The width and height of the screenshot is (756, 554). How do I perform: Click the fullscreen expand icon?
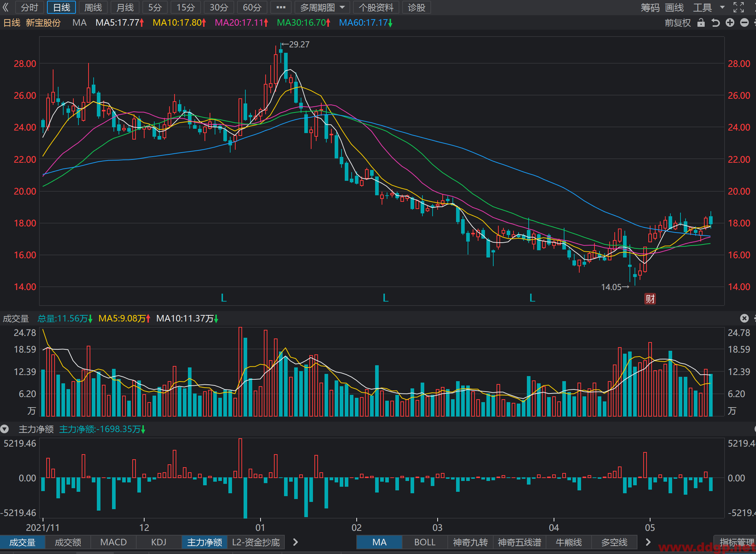(x=739, y=7)
